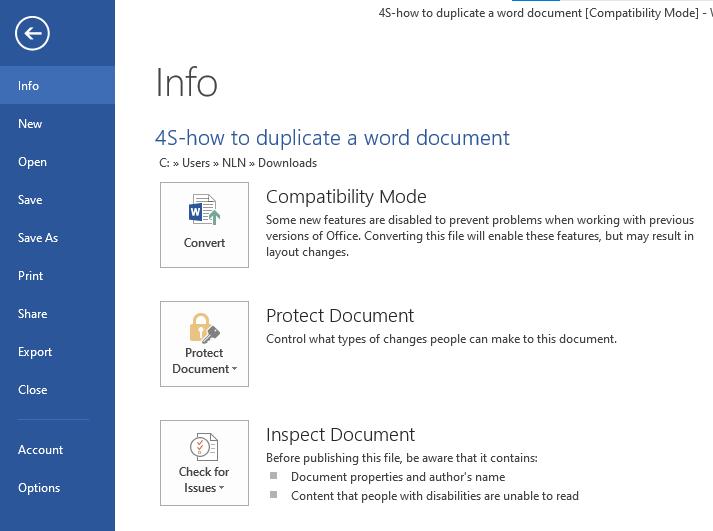Go to Save As
The image size is (713, 531).
57,238
